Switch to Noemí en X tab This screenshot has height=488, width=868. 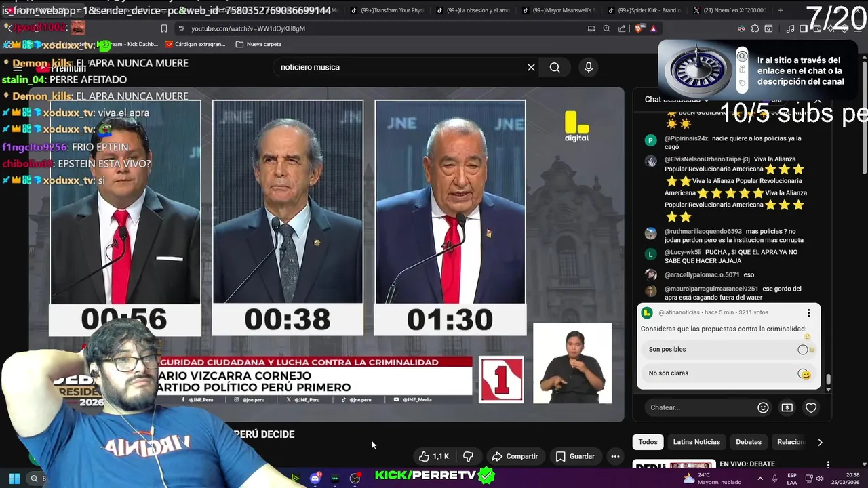(x=730, y=10)
